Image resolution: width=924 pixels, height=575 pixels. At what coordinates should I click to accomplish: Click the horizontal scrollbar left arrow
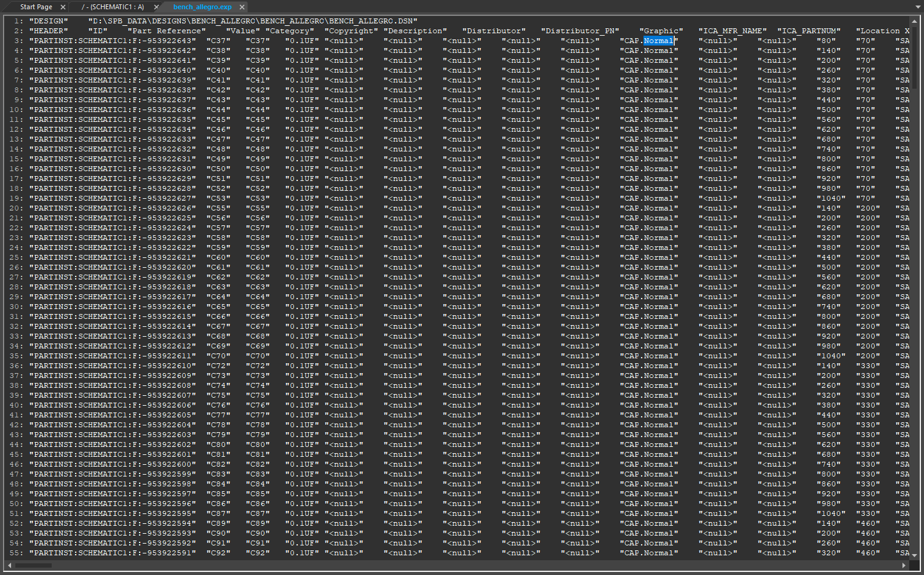[x=9, y=565]
